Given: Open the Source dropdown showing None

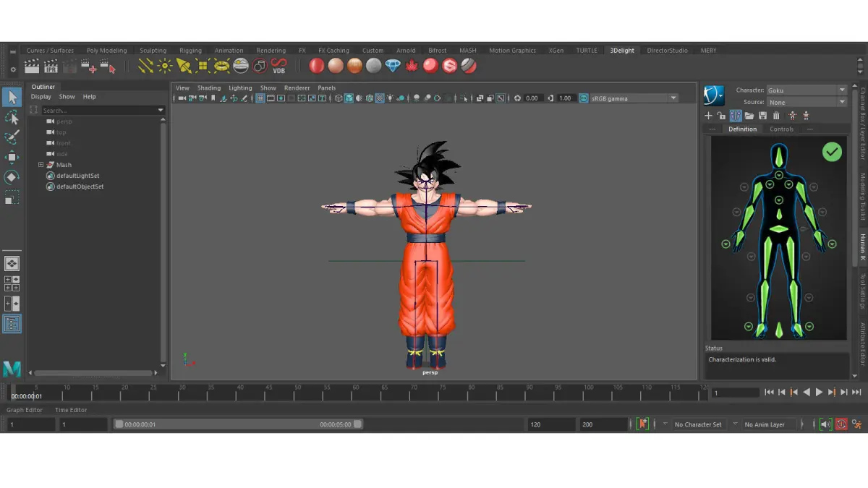Looking at the screenshot, I should tap(807, 102).
